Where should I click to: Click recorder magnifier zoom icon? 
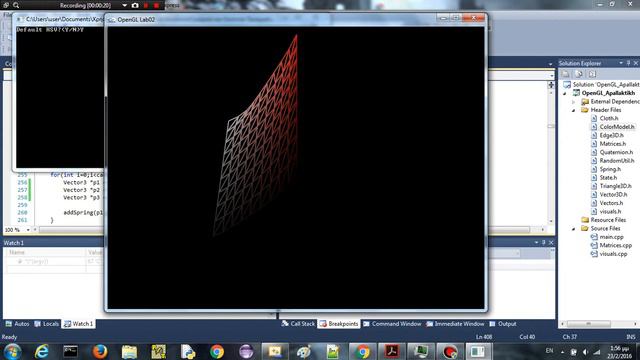[16, 5]
